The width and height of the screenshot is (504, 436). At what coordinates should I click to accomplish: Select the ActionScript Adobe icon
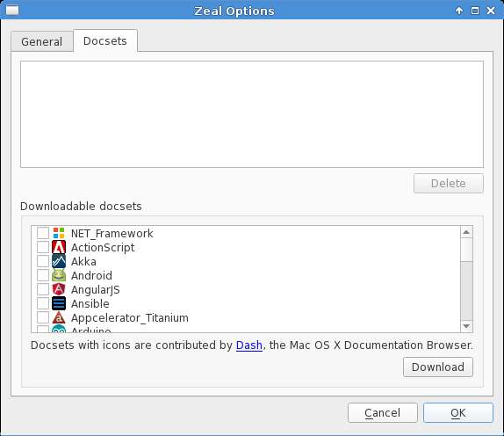click(x=59, y=247)
